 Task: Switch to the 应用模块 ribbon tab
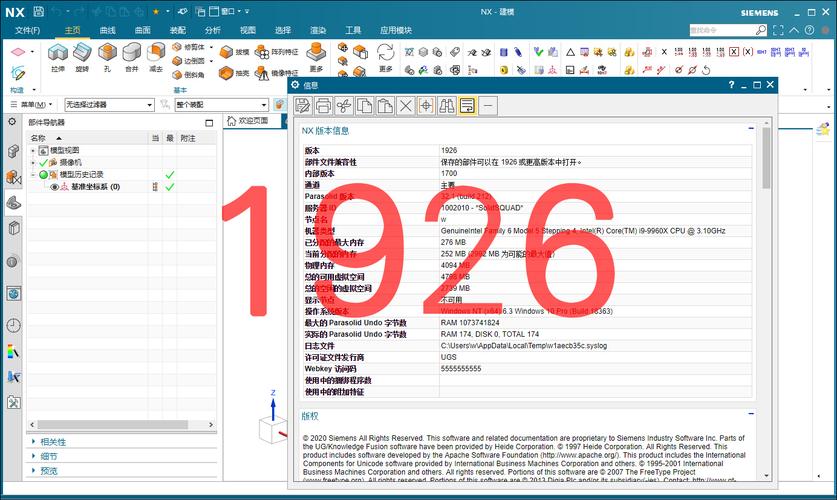coord(396,30)
